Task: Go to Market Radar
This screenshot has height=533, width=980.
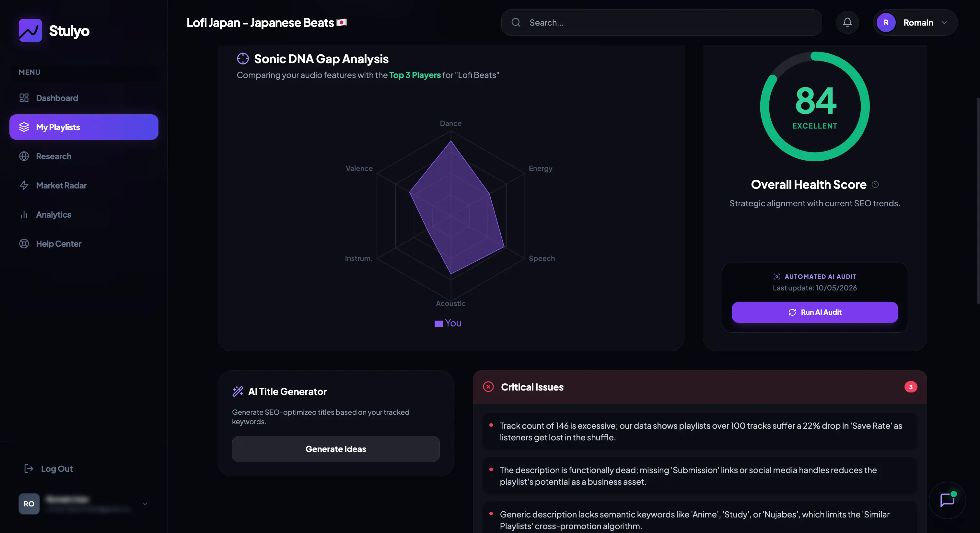Action: point(84,186)
